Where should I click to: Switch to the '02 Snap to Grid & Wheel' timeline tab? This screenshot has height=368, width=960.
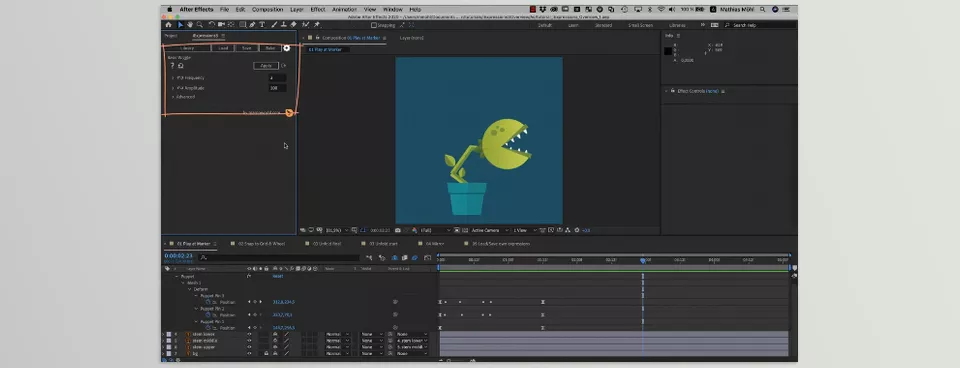261,244
